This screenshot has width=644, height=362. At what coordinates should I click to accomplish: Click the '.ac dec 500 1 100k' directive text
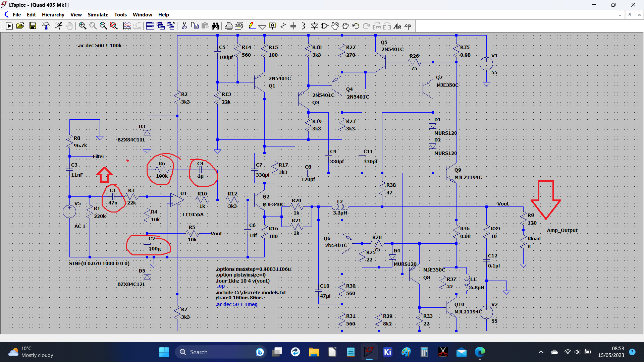[x=100, y=46]
